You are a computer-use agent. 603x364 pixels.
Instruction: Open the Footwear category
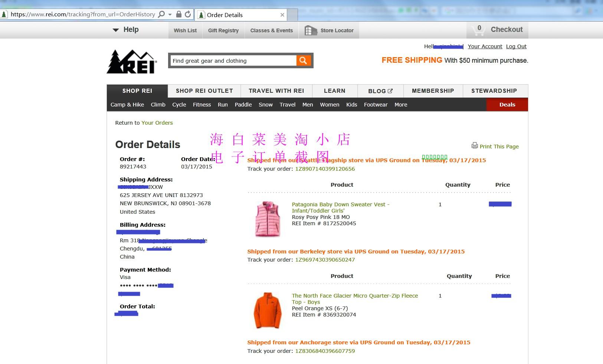[x=376, y=105]
